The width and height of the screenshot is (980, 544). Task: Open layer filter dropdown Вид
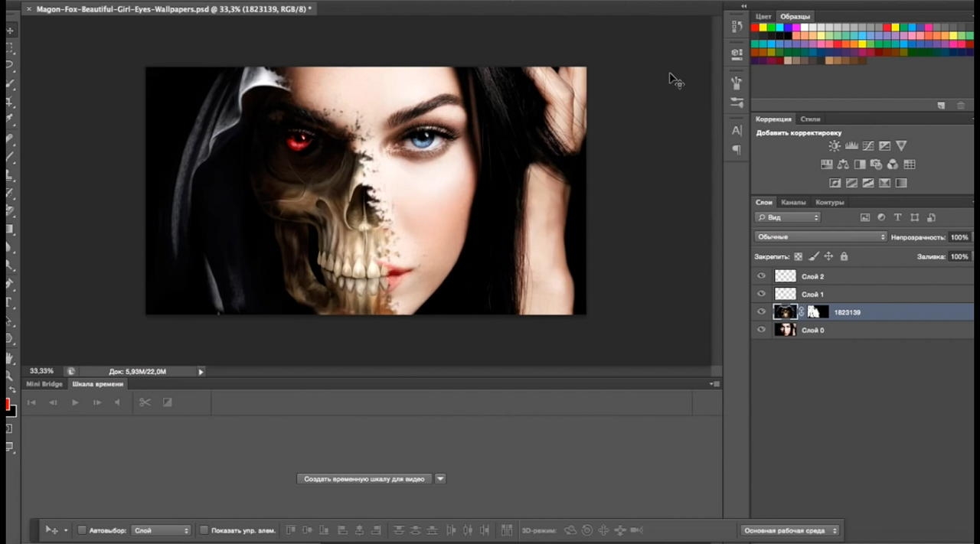(788, 217)
